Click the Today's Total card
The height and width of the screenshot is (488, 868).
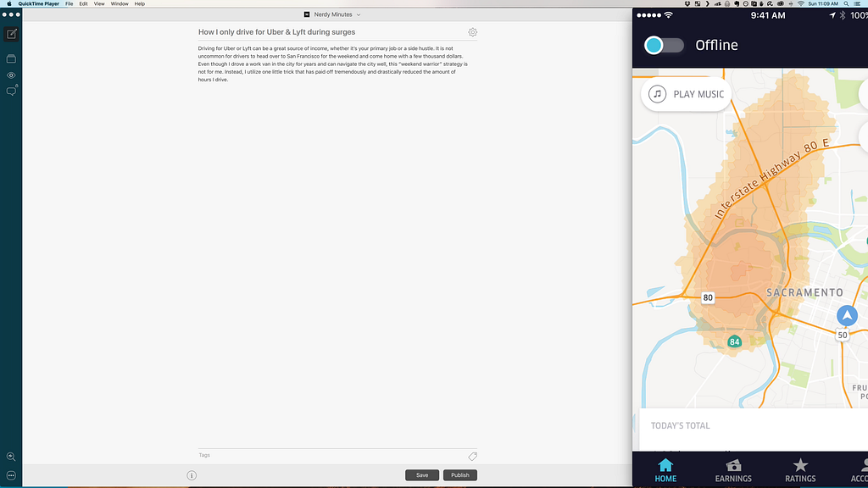click(x=754, y=430)
